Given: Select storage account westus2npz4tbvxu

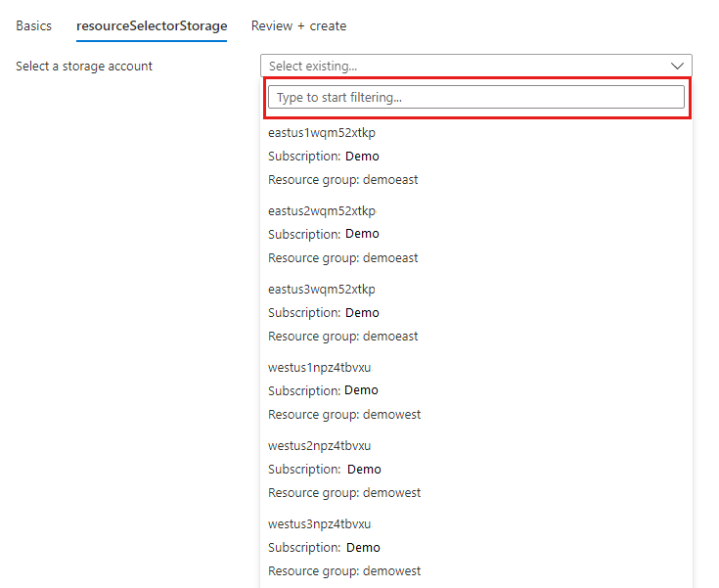Looking at the screenshot, I should 320,446.
